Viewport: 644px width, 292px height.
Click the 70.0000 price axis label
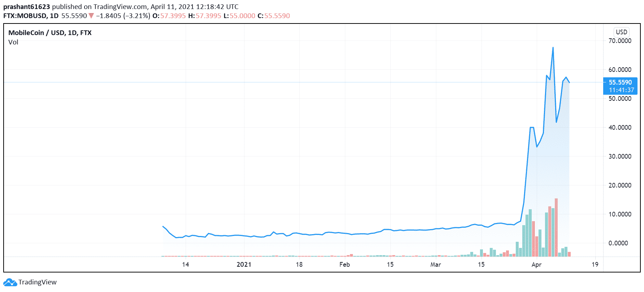620,41
